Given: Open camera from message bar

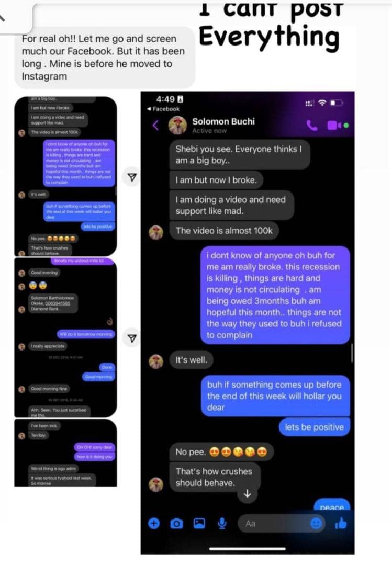Looking at the screenshot, I should (176, 523).
